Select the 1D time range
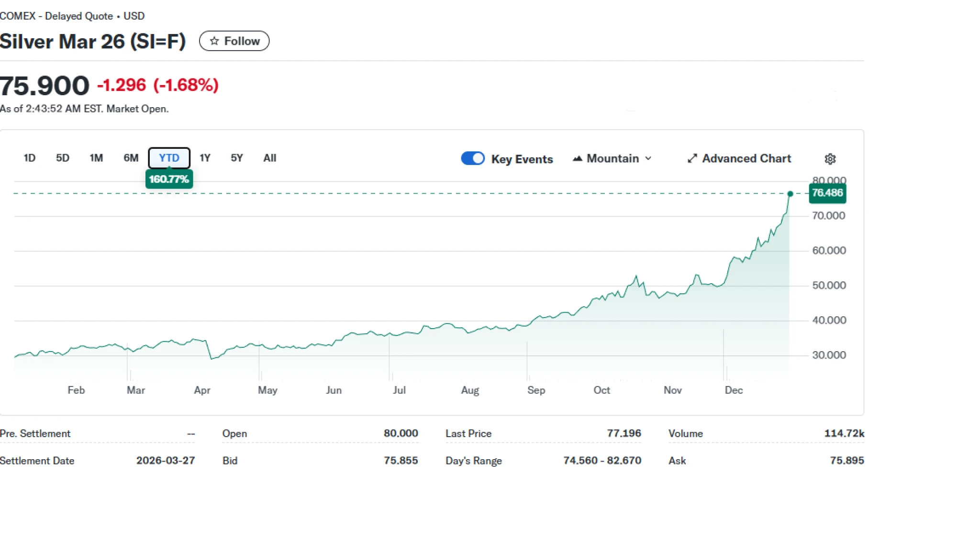Screen dimensions: 980x551 coord(30,158)
